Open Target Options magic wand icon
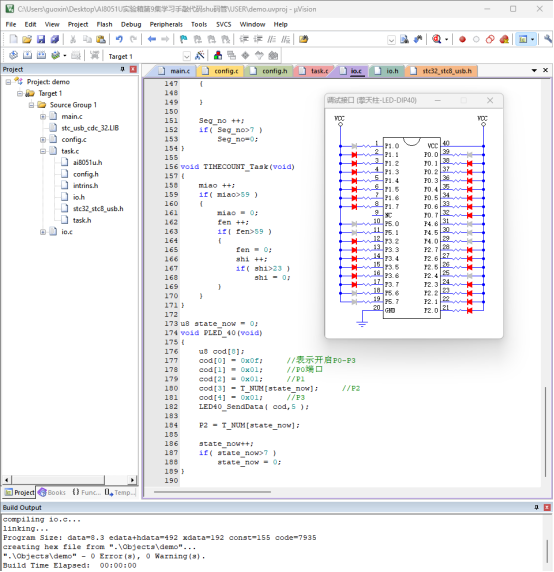This screenshot has width=554, height=572. [x=199, y=55]
